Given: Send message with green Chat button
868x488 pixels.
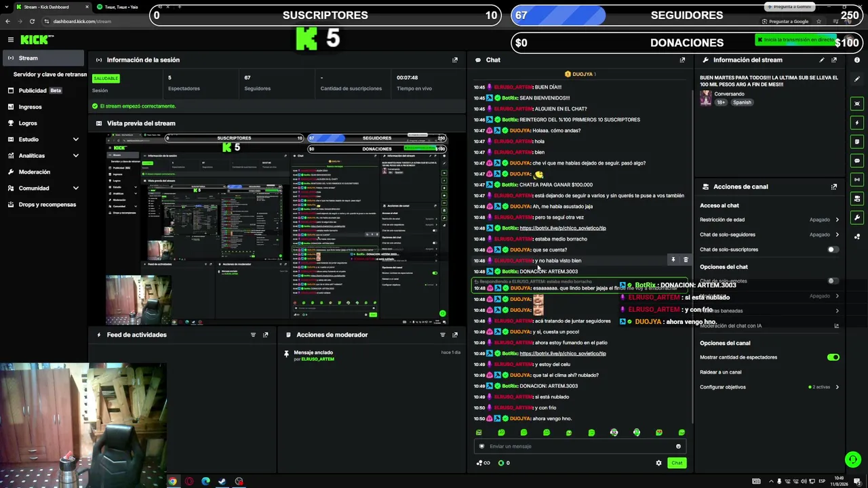Looking at the screenshot, I should pyautogui.click(x=677, y=463).
